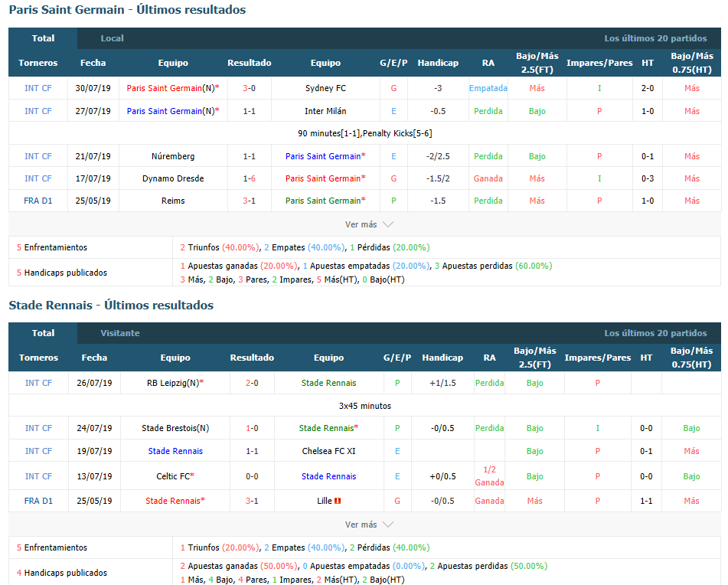This screenshot has width=728, height=585.
Task: Switch to the Total tab in Stade Rennais results
Action: (x=43, y=333)
